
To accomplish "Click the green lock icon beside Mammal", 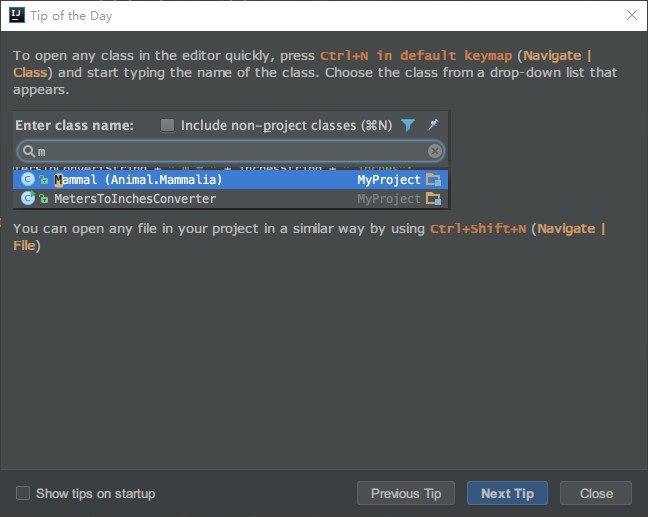I will point(44,180).
